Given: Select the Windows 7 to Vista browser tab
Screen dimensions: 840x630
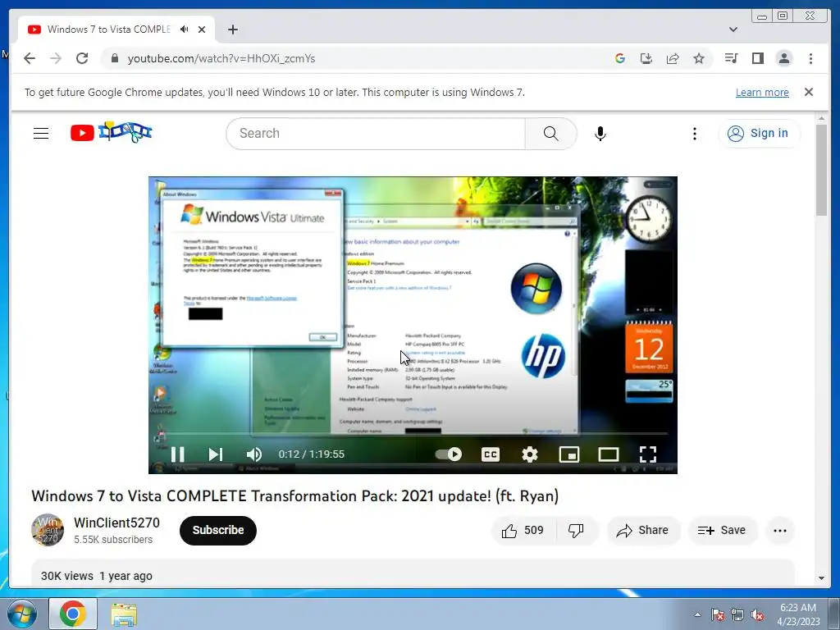Looking at the screenshot, I should (116, 30).
